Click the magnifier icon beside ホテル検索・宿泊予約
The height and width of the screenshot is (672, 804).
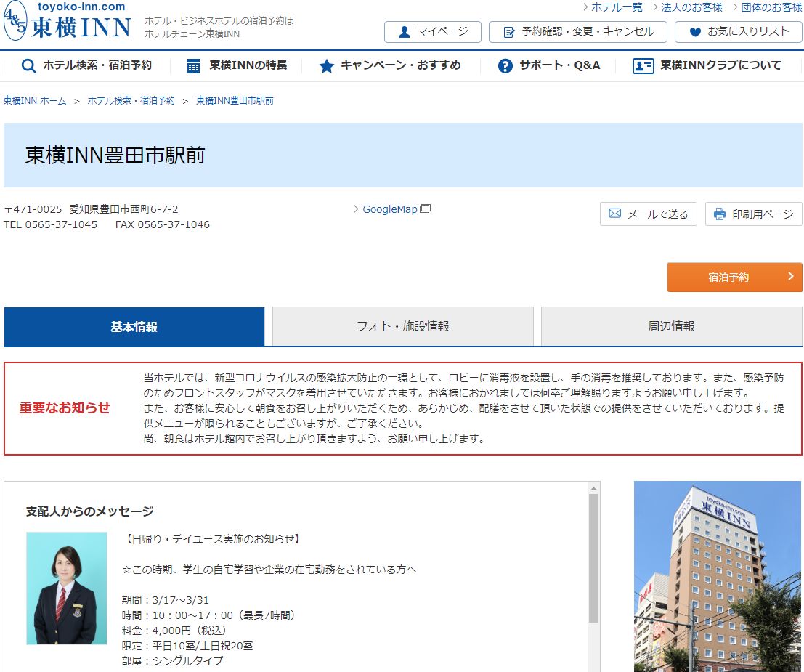click(x=29, y=65)
